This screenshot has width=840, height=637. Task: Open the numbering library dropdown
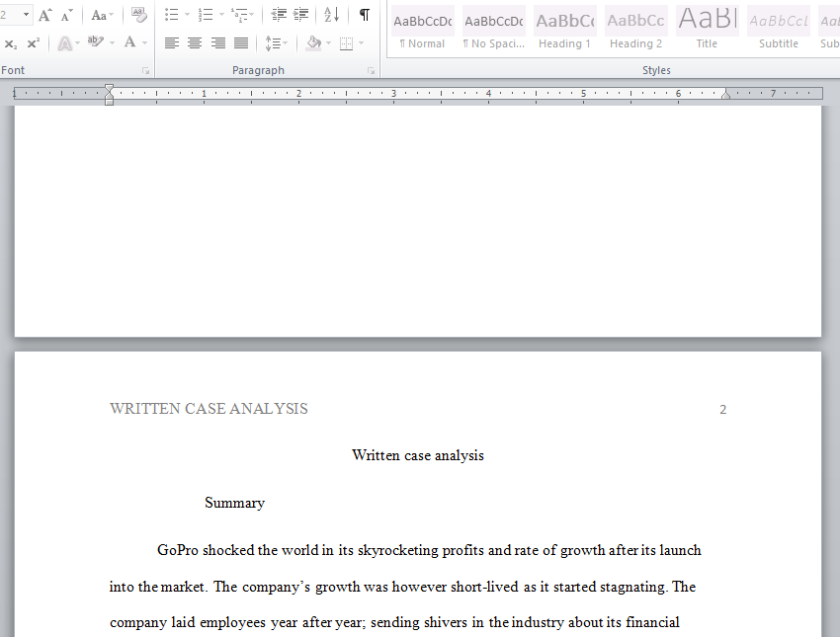[x=221, y=15]
